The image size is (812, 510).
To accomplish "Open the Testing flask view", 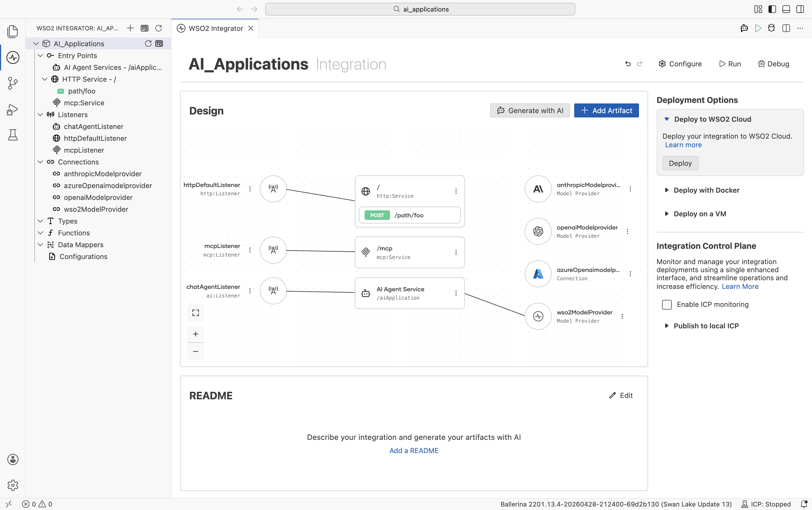I will [x=13, y=135].
